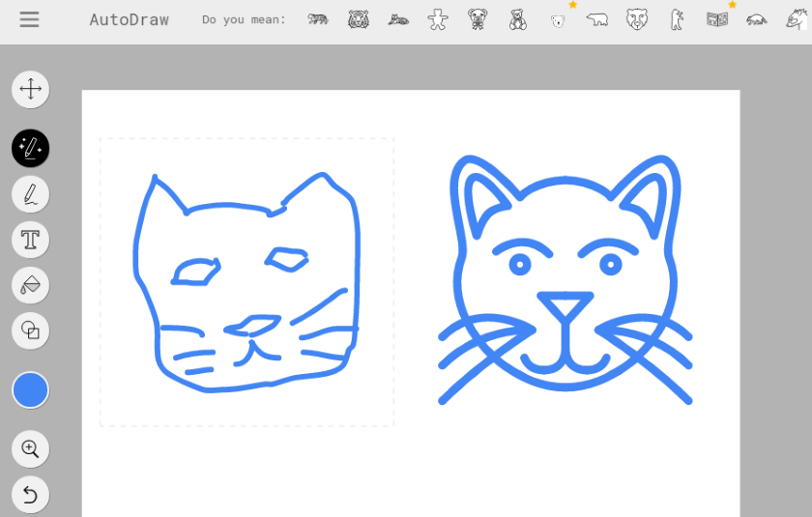The image size is (812, 517).
Task: Pick the standing bear suggestion
Action: 677,19
